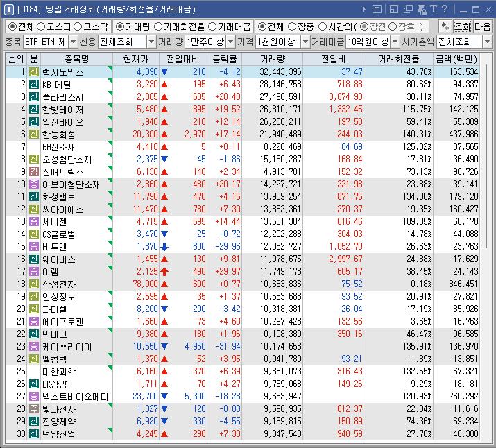Image resolution: width=496 pixels, height=448 pixels.
Task: Open the 가격 1천원이상 dropdown
Action: (x=305, y=42)
